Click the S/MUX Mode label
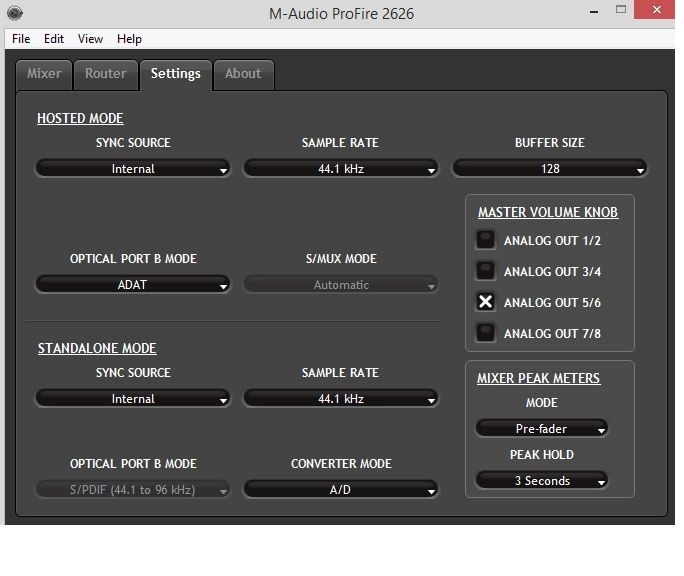Screen dimensions: 684x576 [341, 259]
